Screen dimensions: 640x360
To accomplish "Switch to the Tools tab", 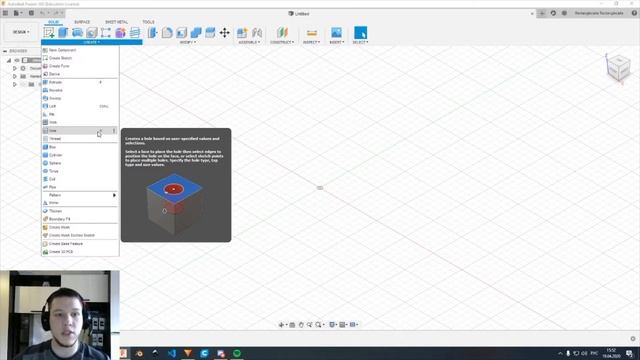I will [148, 22].
